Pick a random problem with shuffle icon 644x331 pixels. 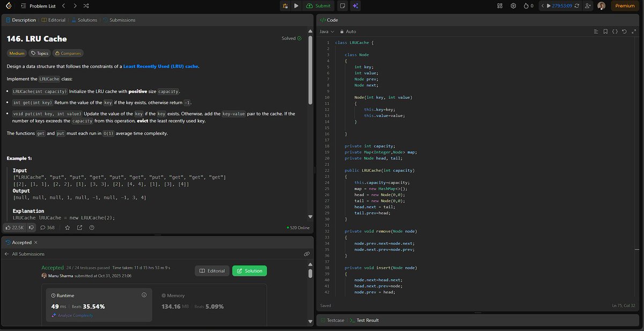(86, 5)
